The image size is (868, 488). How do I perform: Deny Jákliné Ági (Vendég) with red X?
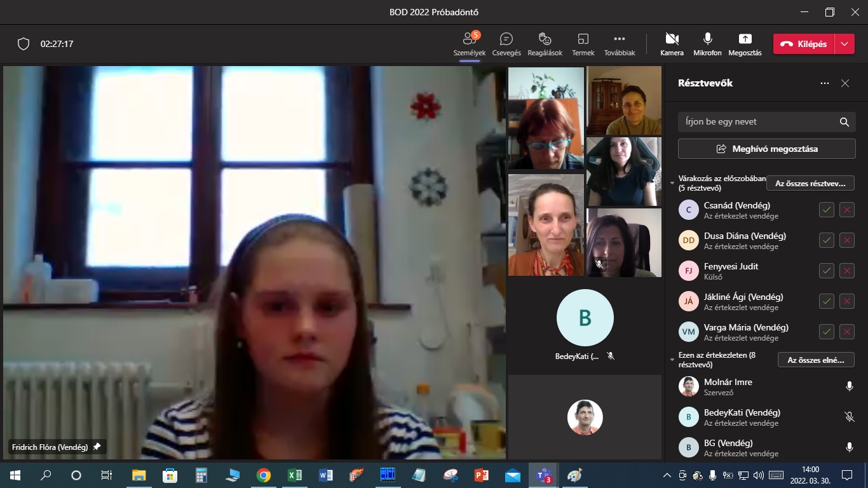847,301
